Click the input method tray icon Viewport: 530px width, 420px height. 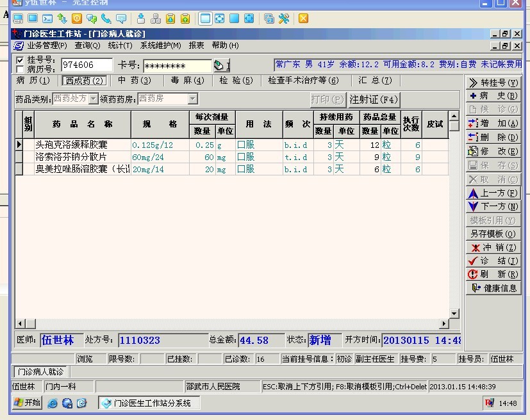(490, 403)
